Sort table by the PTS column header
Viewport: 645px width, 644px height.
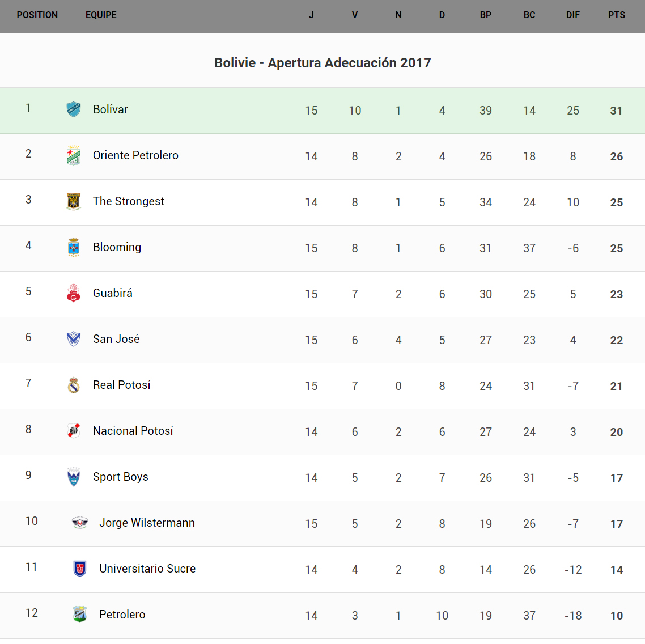(x=617, y=15)
